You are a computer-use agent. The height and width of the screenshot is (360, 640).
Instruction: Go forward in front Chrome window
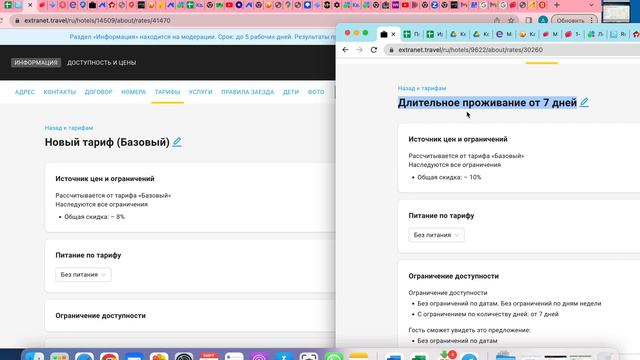(x=359, y=50)
